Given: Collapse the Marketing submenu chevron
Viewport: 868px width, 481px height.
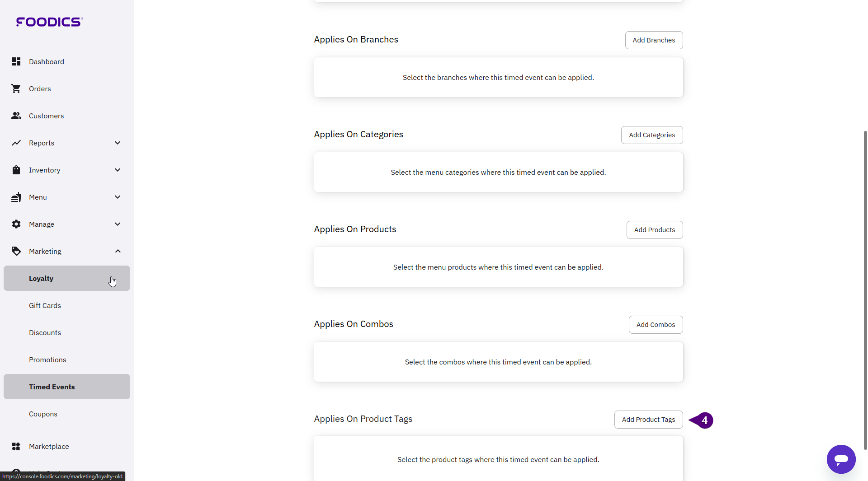Looking at the screenshot, I should (118, 251).
